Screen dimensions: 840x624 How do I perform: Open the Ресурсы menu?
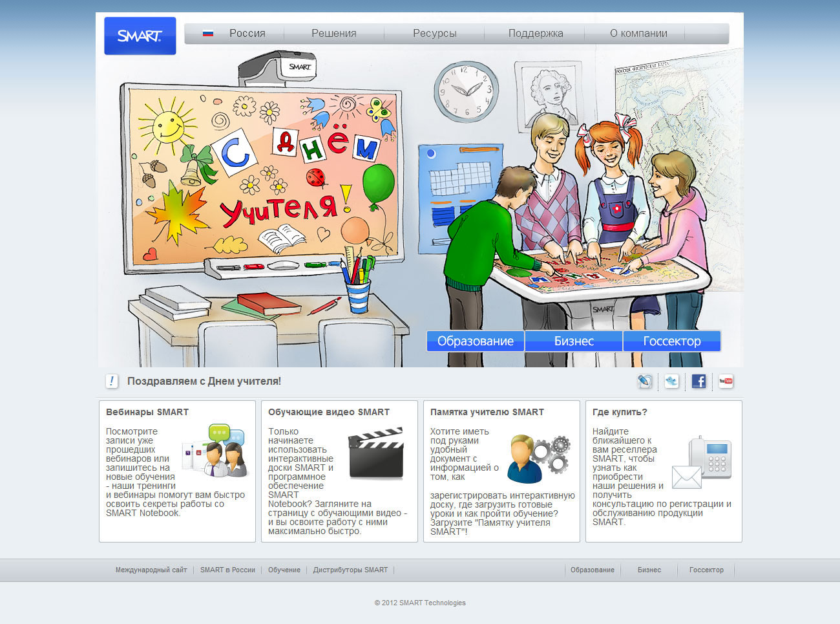coord(435,34)
